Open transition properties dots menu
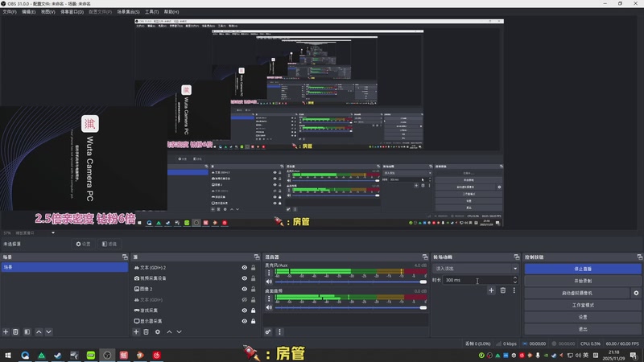 (514, 290)
